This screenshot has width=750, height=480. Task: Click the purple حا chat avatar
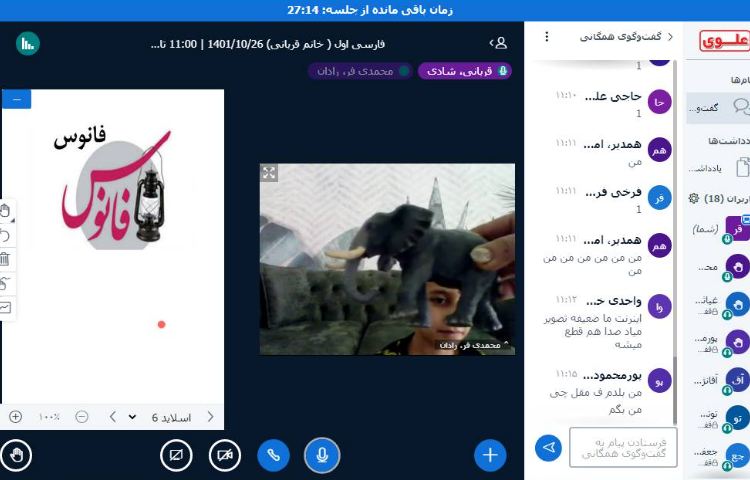click(x=659, y=102)
